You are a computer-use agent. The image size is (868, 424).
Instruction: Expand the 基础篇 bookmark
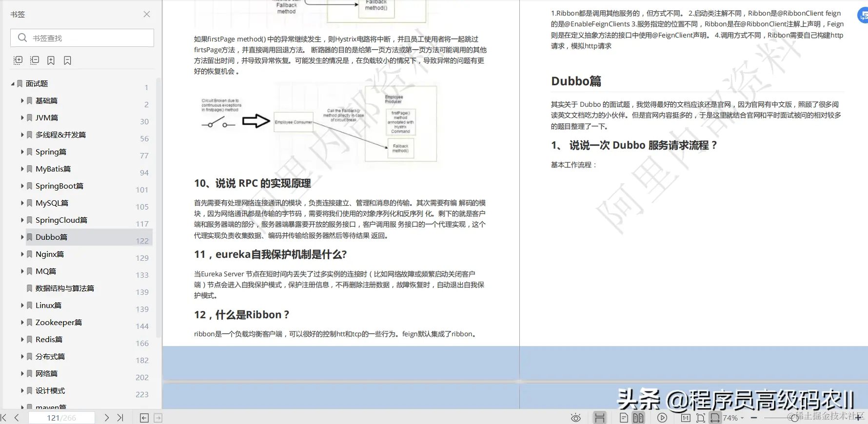click(22, 100)
